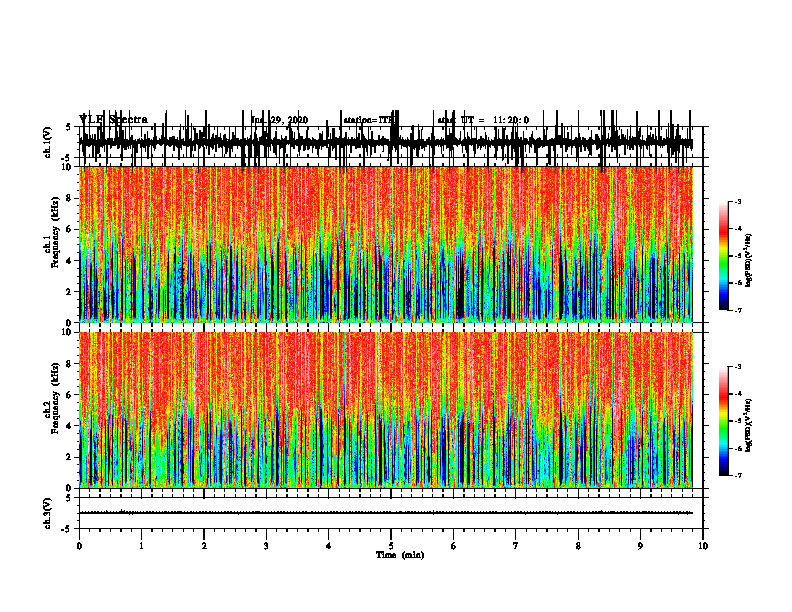Screen dimensions: 792x612
Task: Click time axis tick label '10'
Action: click(x=703, y=546)
